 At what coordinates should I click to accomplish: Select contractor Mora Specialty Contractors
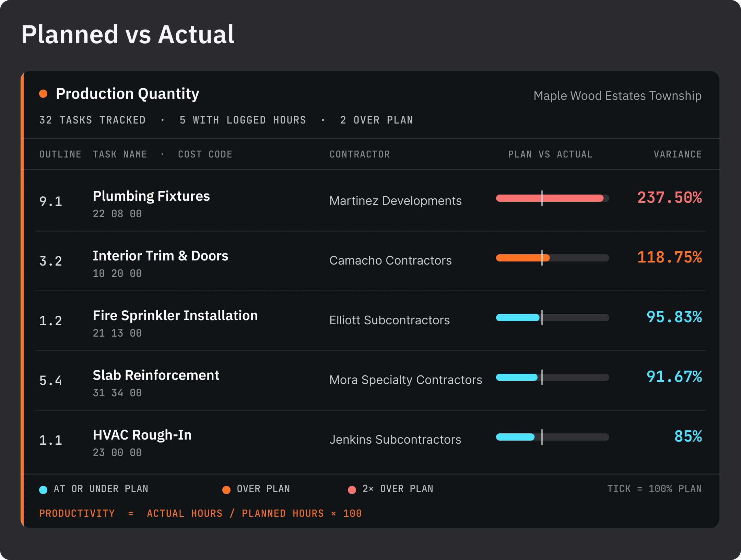click(x=406, y=380)
